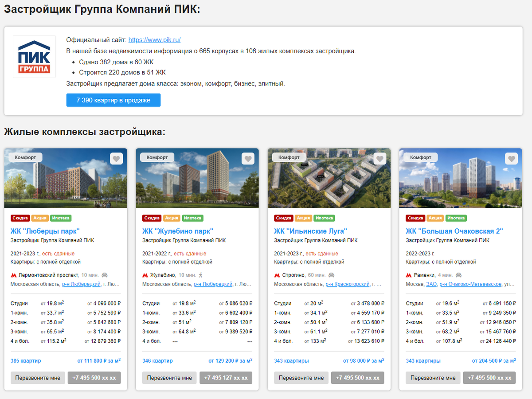Reveal phone +7 495 127 xx xx
Viewport: 532px width, 399px height.
226,378
